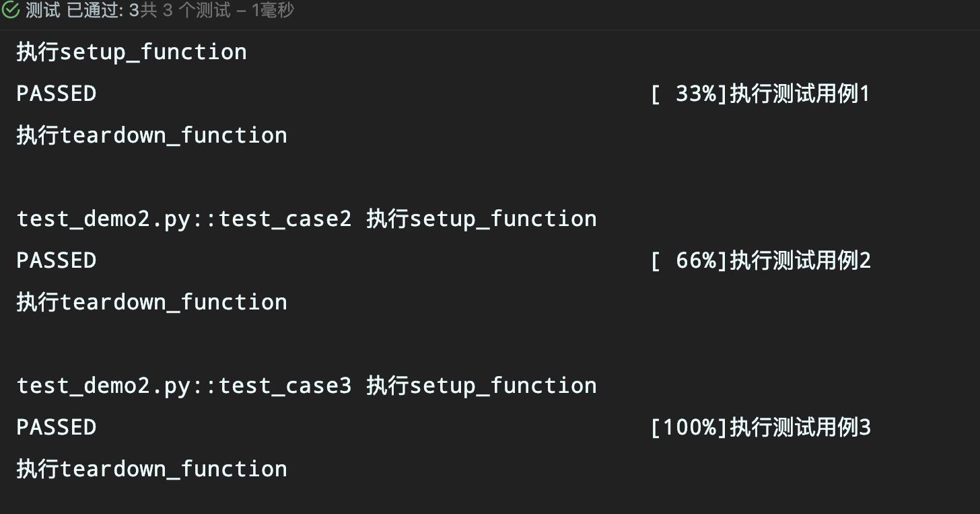This screenshot has height=514, width=980.
Task: Click the [ 66%]执行测试用例2 progress text
Action: [x=761, y=260]
